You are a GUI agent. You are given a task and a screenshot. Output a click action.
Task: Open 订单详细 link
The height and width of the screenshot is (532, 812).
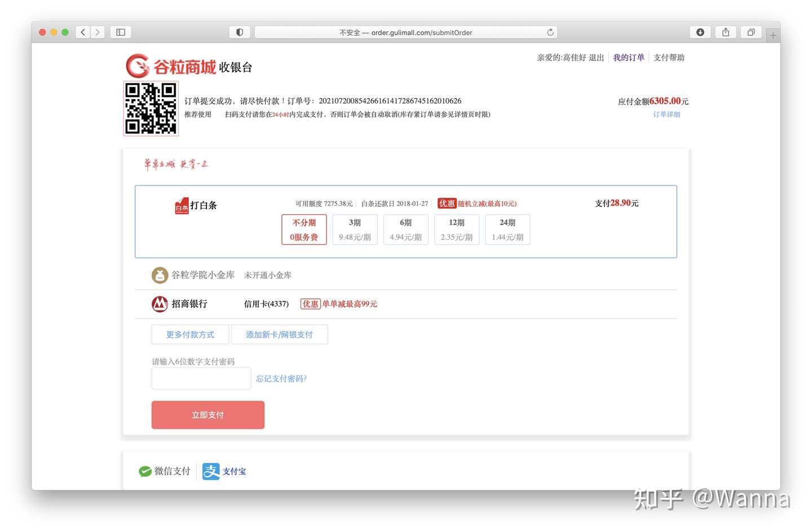tap(667, 114)
